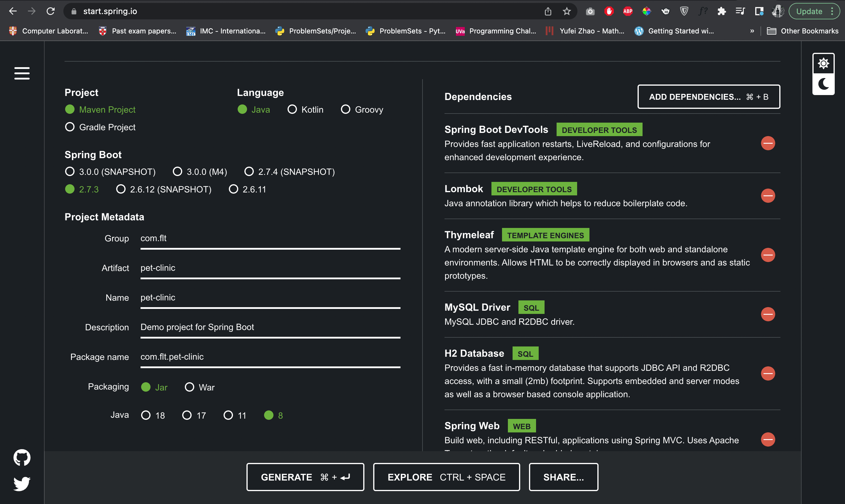Open the GitHub logo link

(x=22, y=457)
